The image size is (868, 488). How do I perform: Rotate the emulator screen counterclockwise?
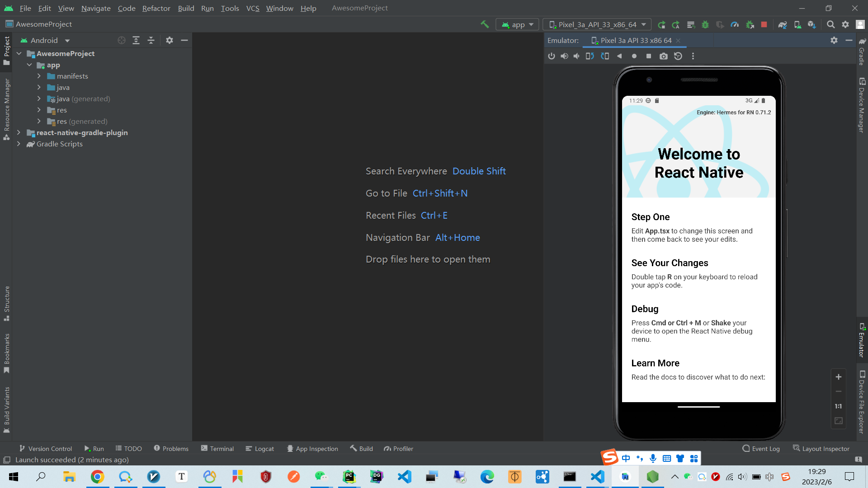(x=590, y=56)
